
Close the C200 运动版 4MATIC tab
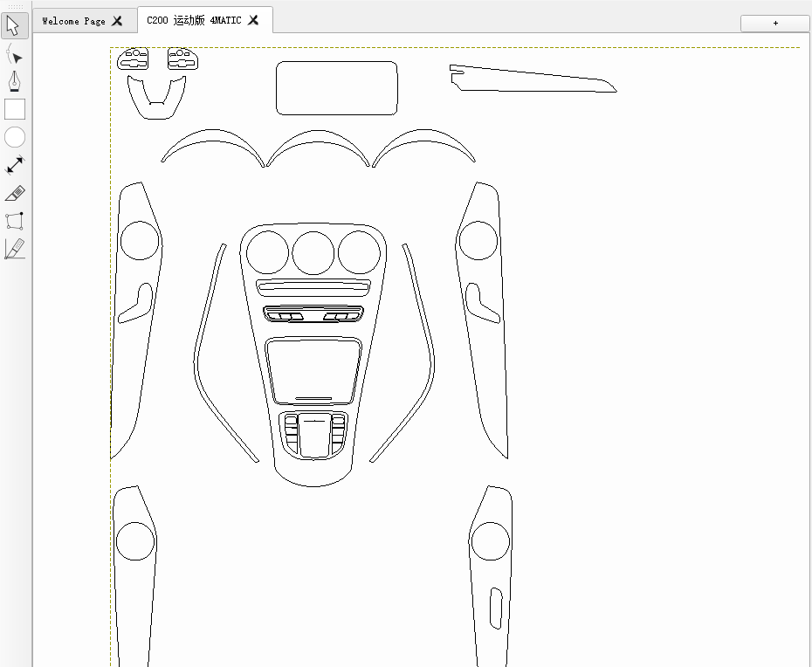pos(253,20)
